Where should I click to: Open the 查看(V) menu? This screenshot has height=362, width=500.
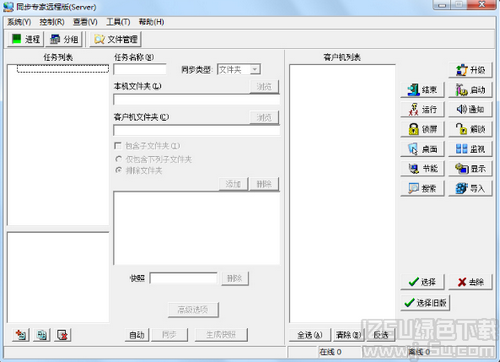(85, 22)
